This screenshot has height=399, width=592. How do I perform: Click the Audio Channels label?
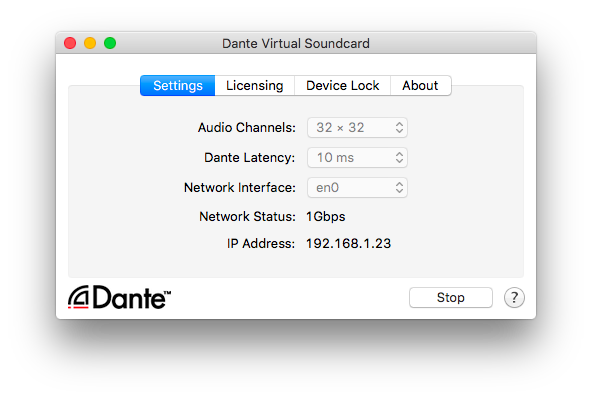[247, 128]
